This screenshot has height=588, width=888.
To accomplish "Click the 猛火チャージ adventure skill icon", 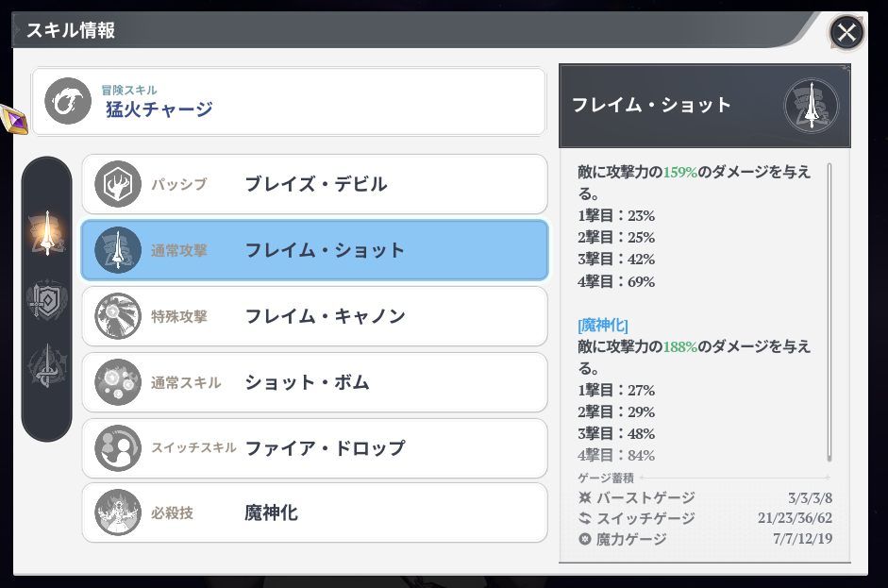I will [68, 101].
